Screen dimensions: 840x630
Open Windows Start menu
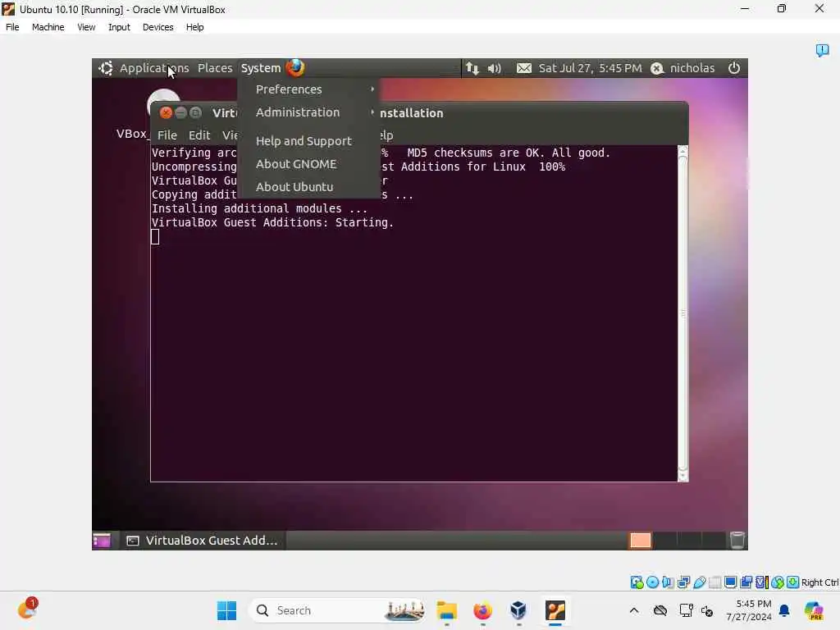[226, 610]
